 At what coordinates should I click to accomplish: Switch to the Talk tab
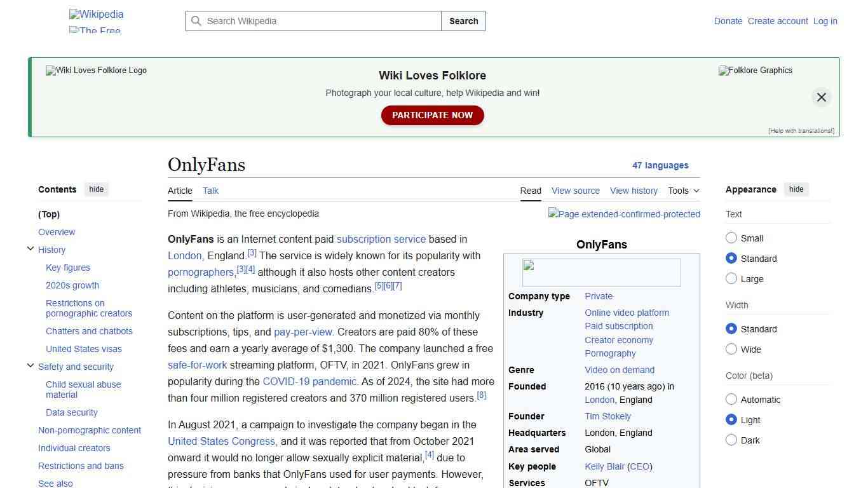click(210, 191)
